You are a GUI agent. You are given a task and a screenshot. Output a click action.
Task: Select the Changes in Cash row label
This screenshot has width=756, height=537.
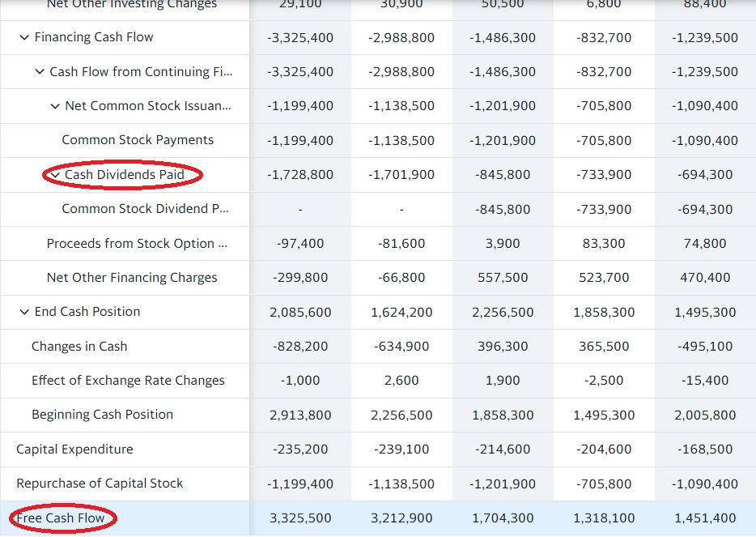click(x=79, y=347)
